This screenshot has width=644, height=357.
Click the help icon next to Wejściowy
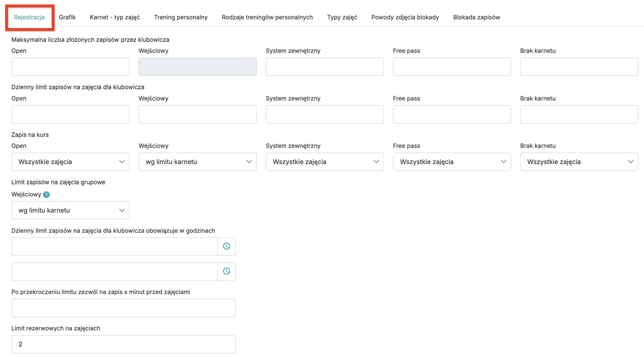tap(46, 195)
